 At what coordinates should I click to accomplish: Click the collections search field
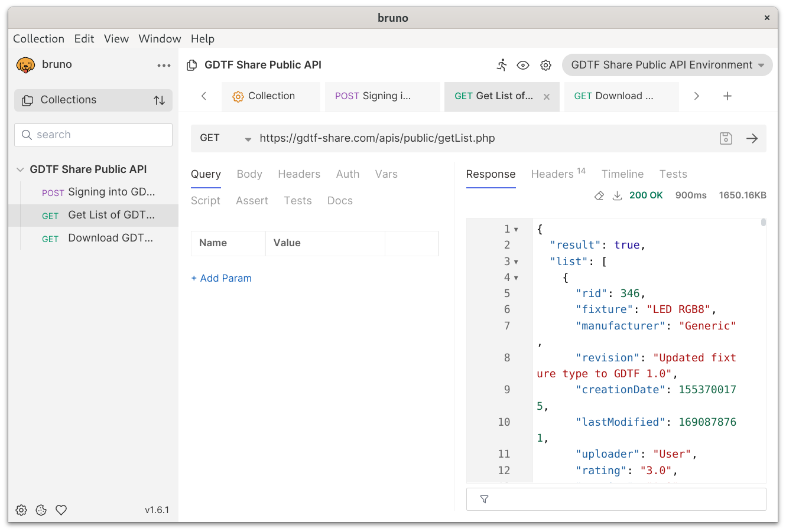[x=93, y=135]
